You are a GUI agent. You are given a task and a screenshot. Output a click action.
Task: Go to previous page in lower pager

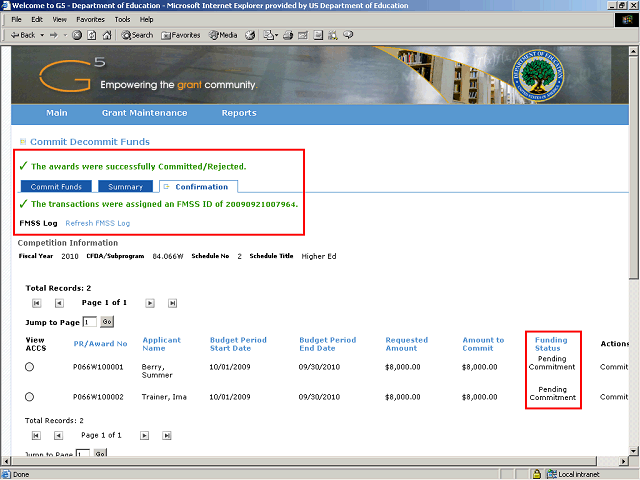[58, 436]
